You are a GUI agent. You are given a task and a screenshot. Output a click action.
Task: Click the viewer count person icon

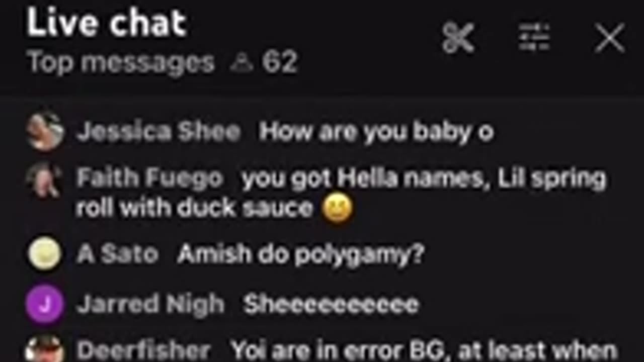[242, 63]
